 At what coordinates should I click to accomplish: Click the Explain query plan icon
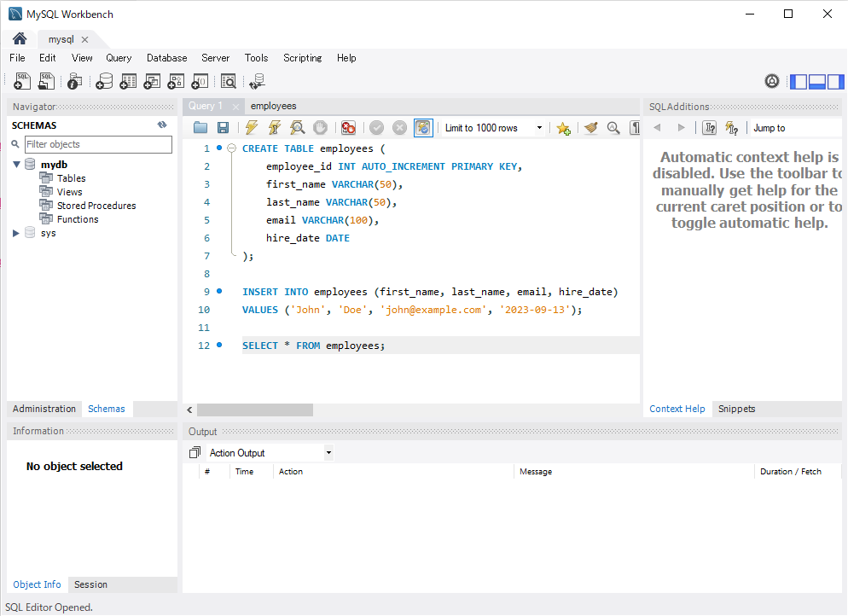(297, 128)
